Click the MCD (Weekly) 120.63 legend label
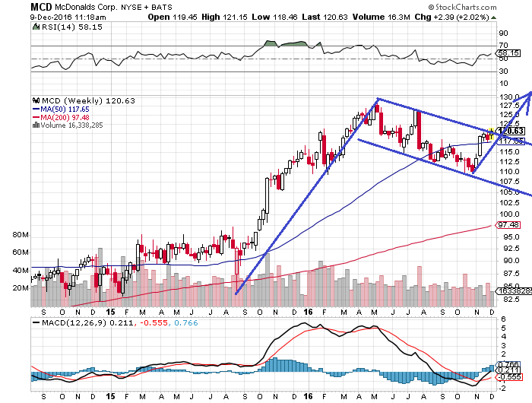Image resolution: width=532 pixels, height=403 pixels. coord(88,101)
